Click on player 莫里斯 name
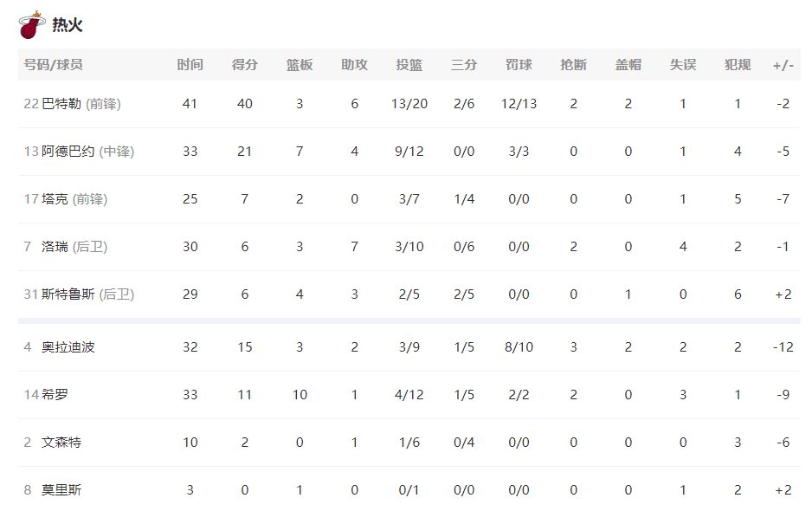 (61, 490)
